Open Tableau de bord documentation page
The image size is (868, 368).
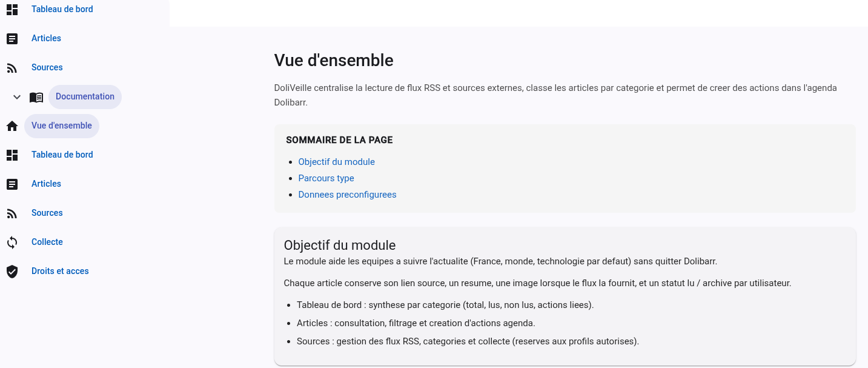[62, 155]
